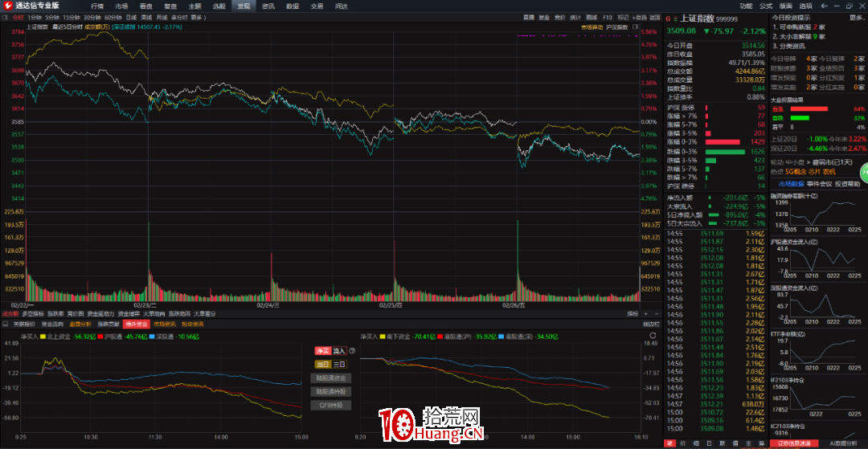The image size is (868, 449).
Task: Select the 主 view at bottom right
Action: click(748, 443)
